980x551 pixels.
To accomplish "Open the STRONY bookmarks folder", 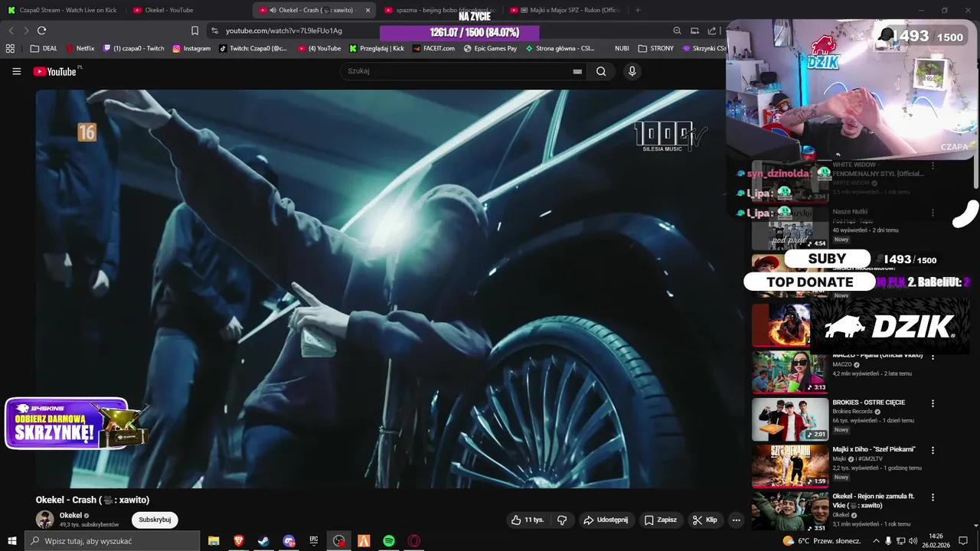I will (x=656, y=48).
